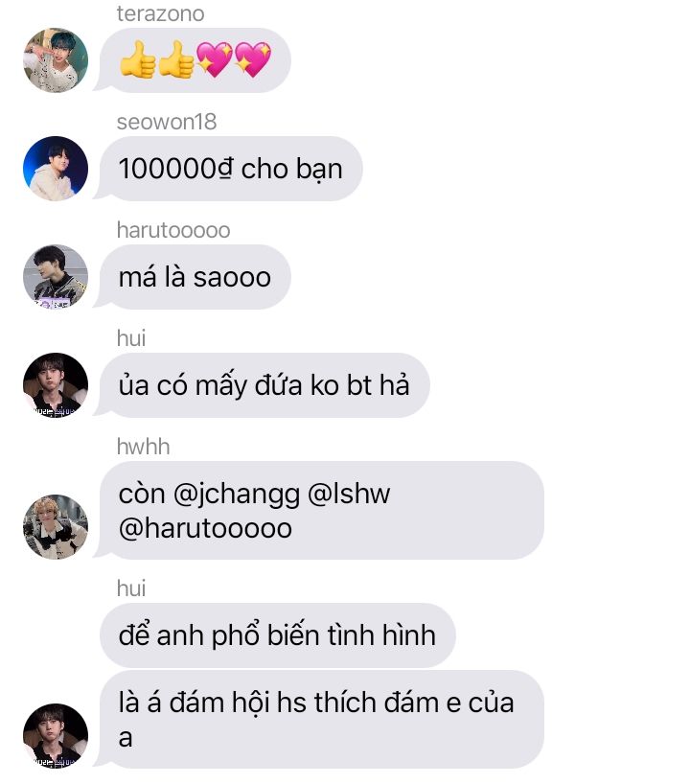Tap the 'ủa có mấy đứa ko bt hả' message
This screenshot has height=784, width=690.
click(264, 385)
